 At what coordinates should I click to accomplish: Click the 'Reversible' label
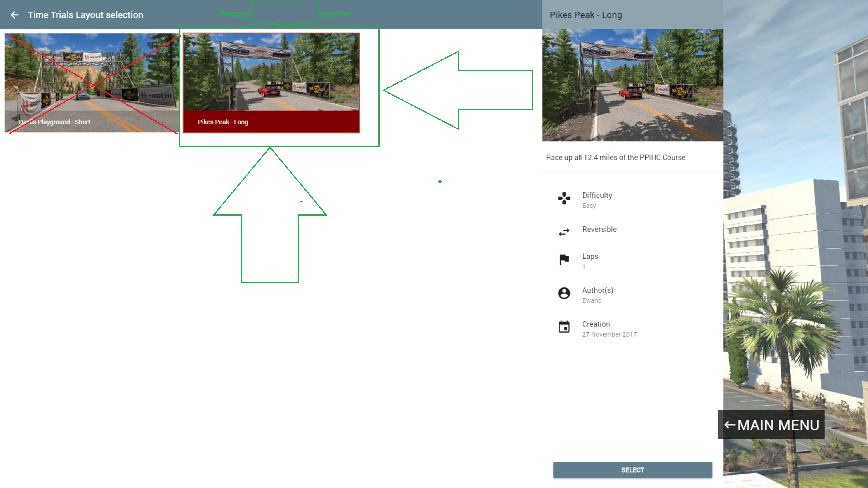pos(599,229)
